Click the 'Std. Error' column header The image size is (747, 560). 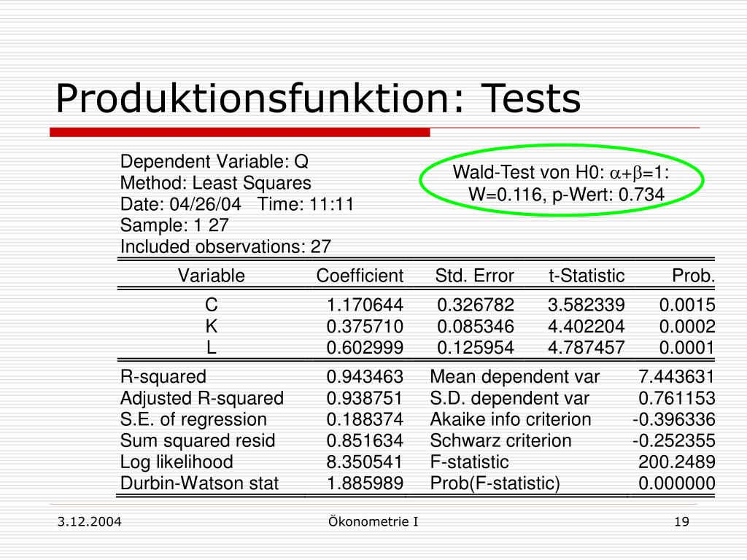tap(474, 276)
